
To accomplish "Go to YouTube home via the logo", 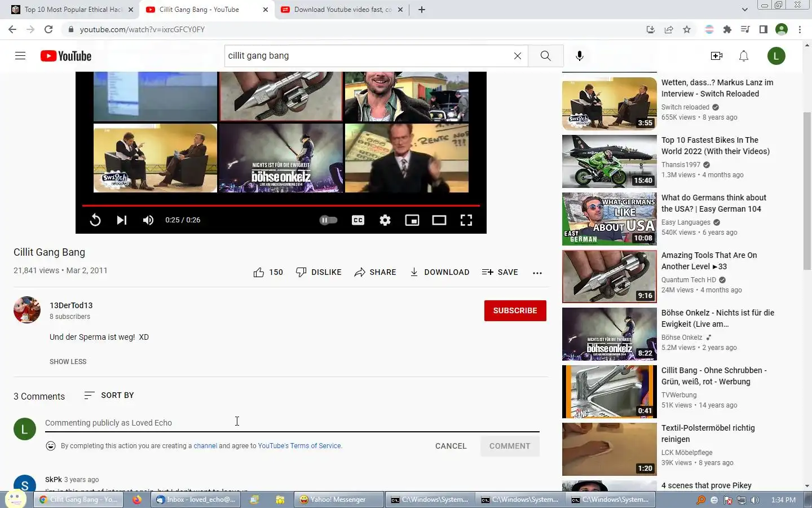I will 66,56.
